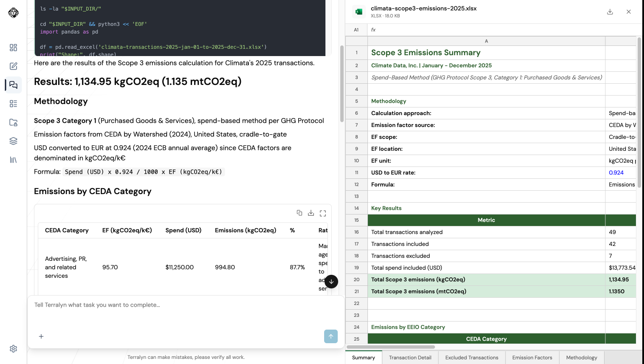The image size is (644, 364).
Task: Click the spreadsheet horizontal scrollbar
Action: 391,347
